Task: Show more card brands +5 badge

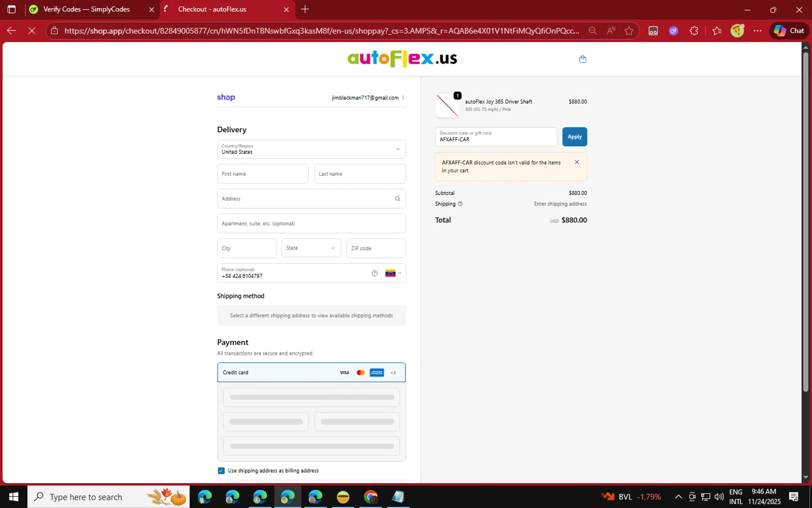Action: click(x=394, y=373)
